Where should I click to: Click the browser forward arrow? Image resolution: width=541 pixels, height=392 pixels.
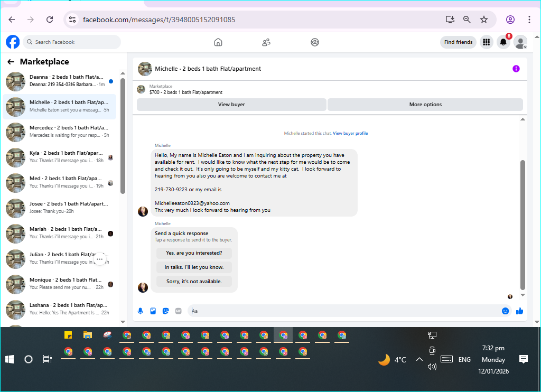(x=31, y=20)
